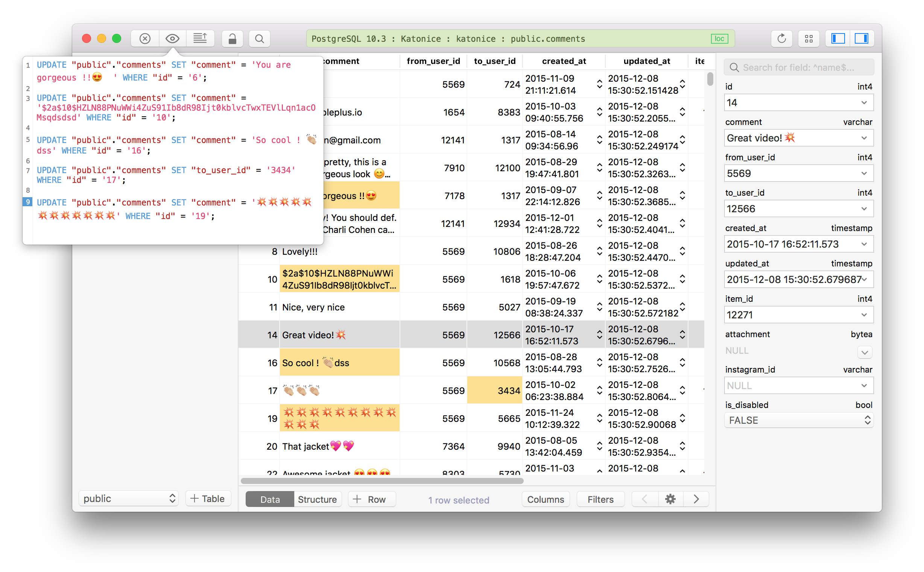Click the horizontal scrollbar under the table
The width and height of the screenshot is (924, 572).
pyautogui.click(x=382, y=481)
